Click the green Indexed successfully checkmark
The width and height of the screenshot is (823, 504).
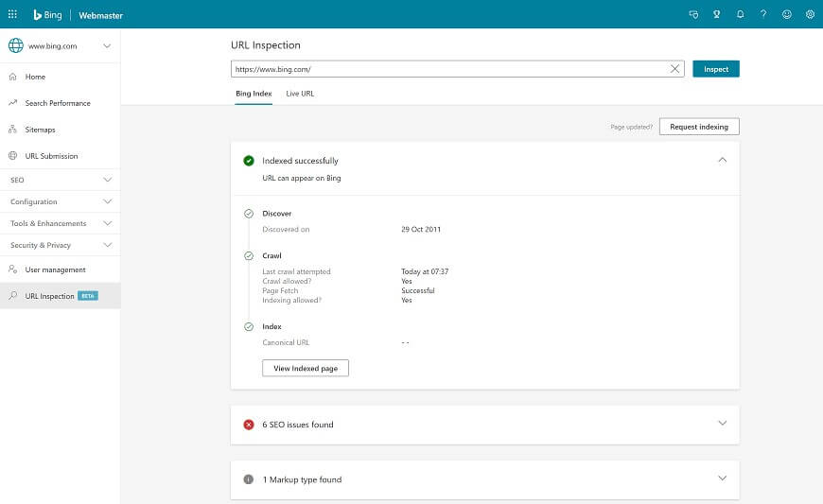click(x=249, y=161)
